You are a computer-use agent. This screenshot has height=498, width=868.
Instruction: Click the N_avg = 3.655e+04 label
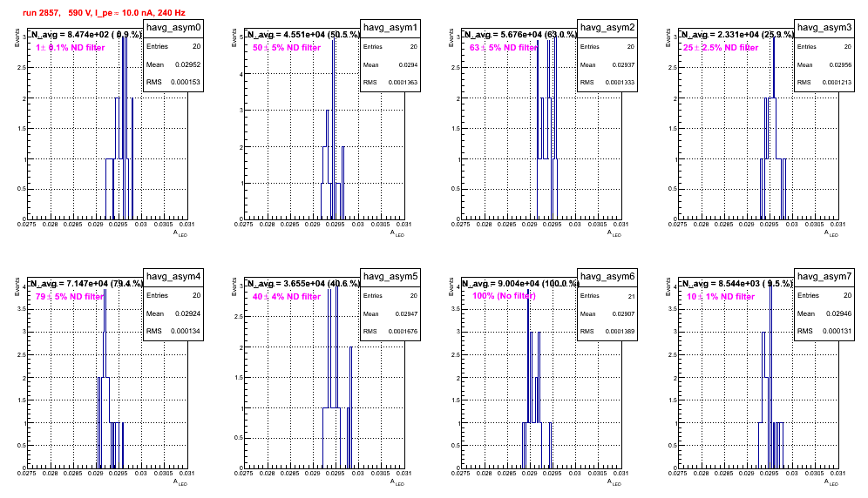(303, 284)
